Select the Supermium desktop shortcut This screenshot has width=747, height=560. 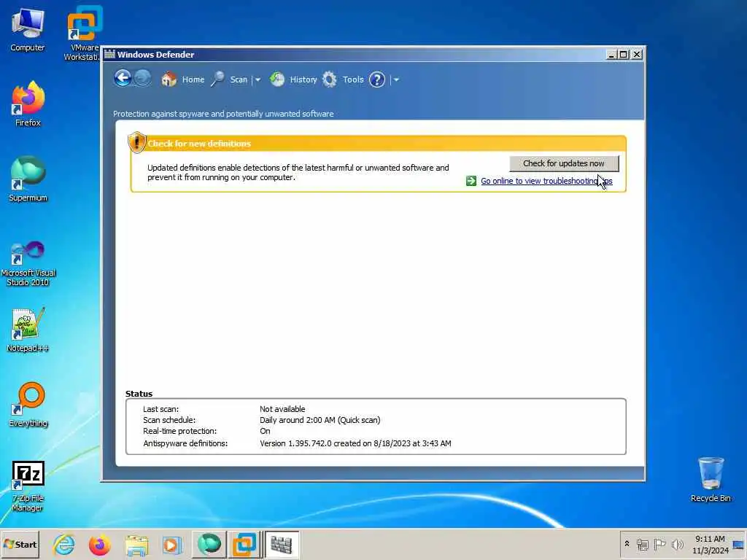tap(28, 179)
